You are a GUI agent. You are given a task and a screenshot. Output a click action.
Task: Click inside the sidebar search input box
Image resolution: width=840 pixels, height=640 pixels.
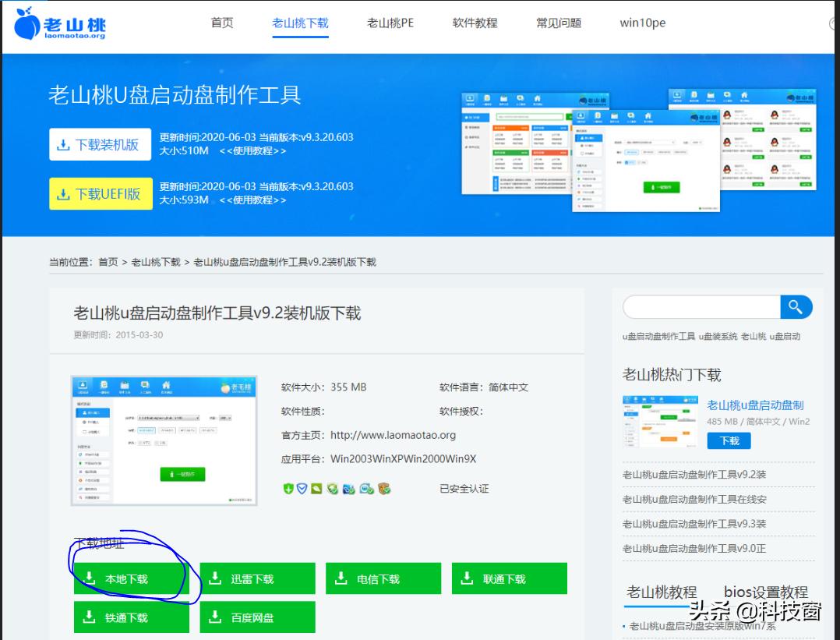[701, 308]
